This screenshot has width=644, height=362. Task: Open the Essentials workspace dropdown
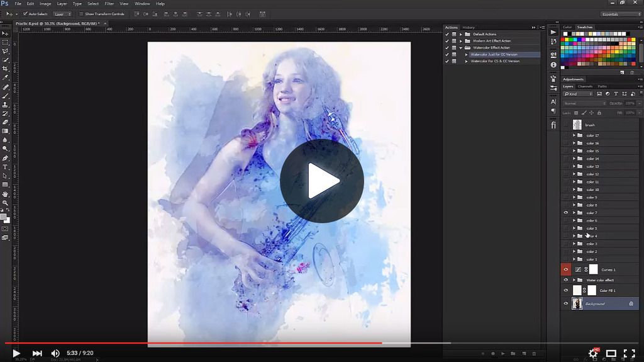pyautogui.click(x=621, y=14)
